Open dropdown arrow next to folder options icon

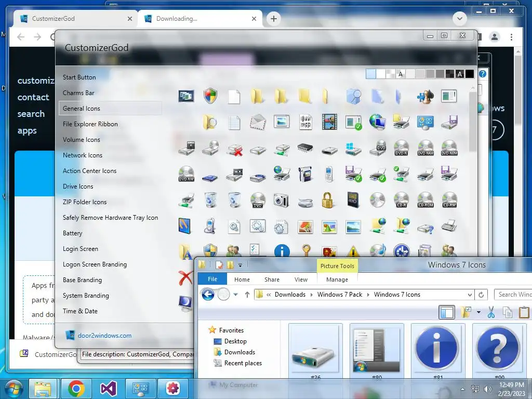pyautogui.click(x=478, y=312)
